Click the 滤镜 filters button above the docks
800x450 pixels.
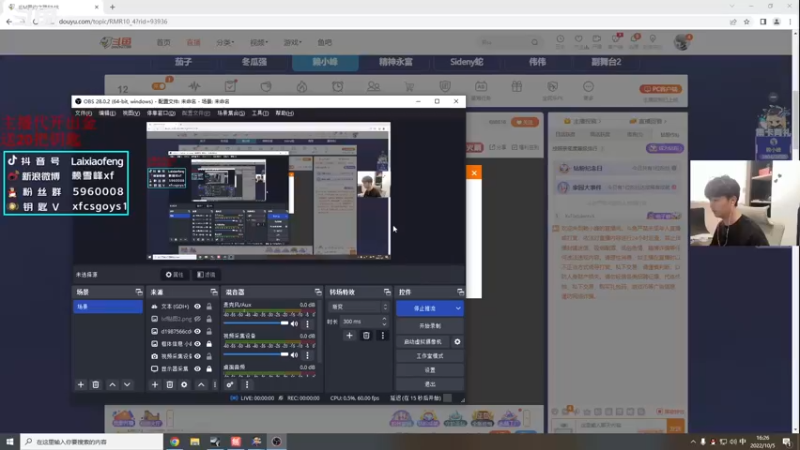coord(206,274)
